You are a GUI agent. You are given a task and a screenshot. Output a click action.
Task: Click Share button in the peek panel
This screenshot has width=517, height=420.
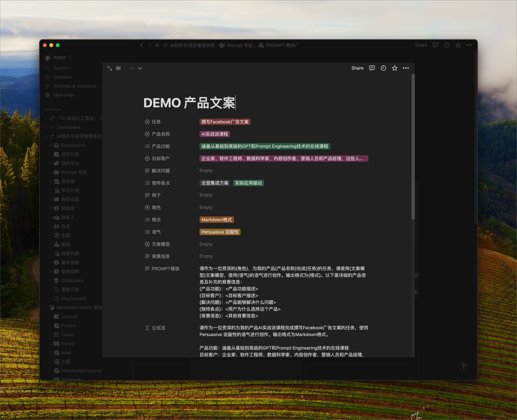click(x=357, y=68)
